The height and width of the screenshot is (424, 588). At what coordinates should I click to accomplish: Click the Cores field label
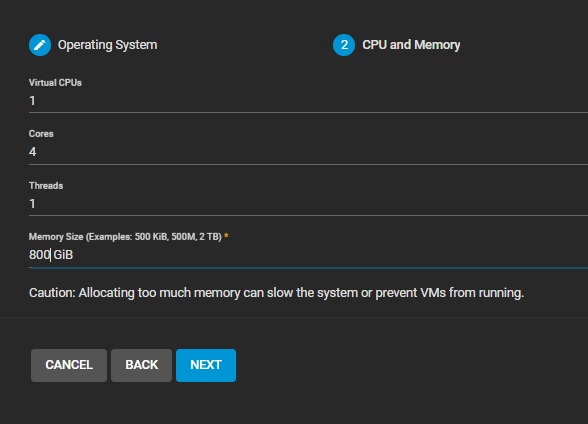[41, 134]
